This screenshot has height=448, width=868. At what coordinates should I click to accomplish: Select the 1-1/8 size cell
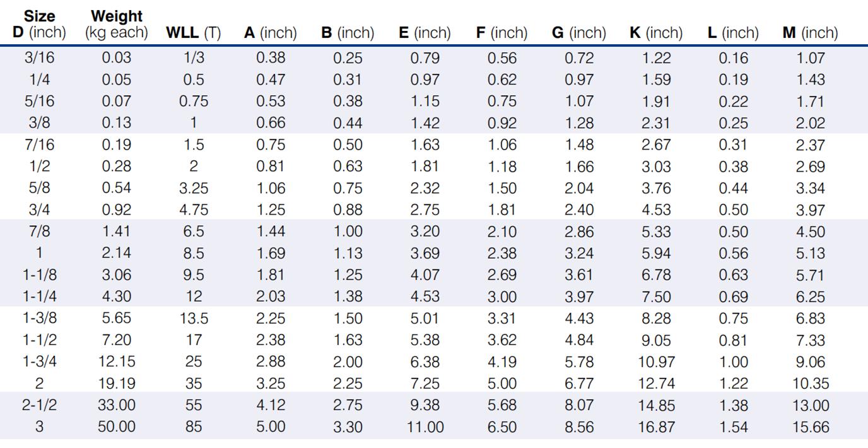[x=39, y=275]
